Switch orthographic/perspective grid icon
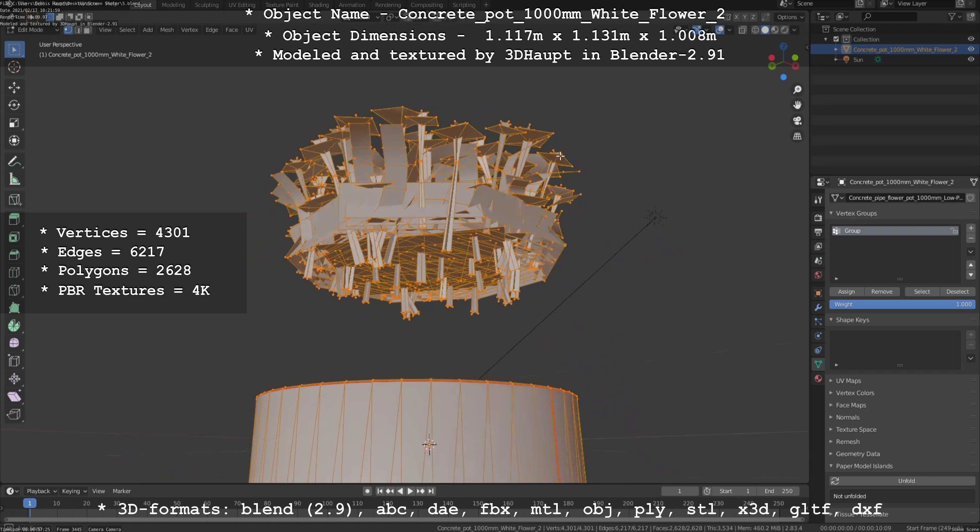 [797, 136]
